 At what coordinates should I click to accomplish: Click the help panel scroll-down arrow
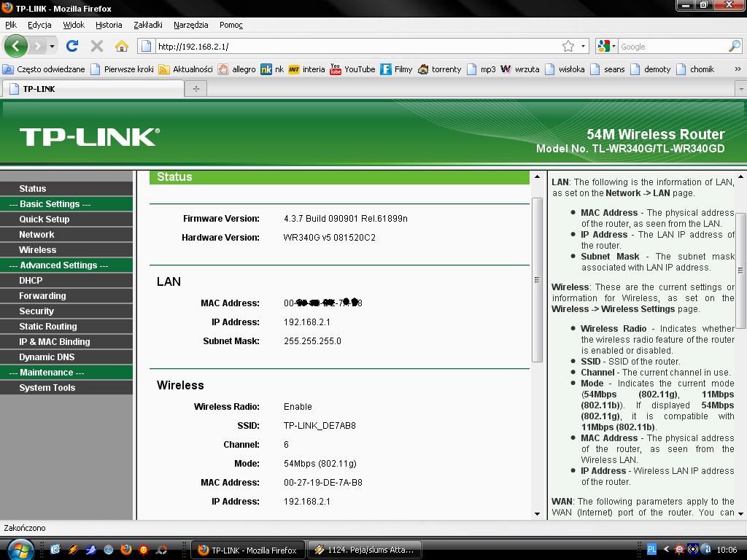(x=741, y=514)
